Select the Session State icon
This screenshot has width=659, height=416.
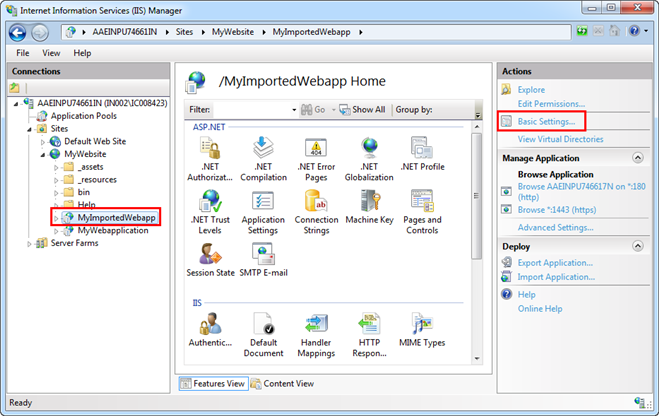pos(210,259)
